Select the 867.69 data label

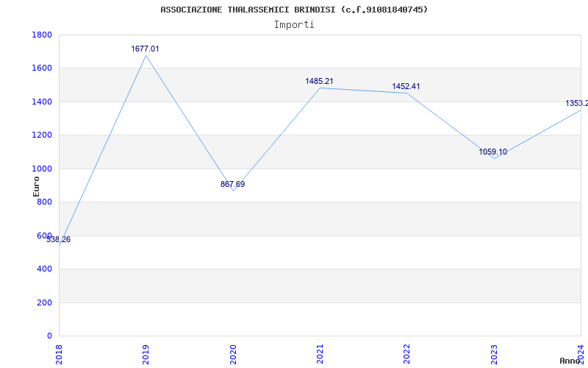[232, 185]
